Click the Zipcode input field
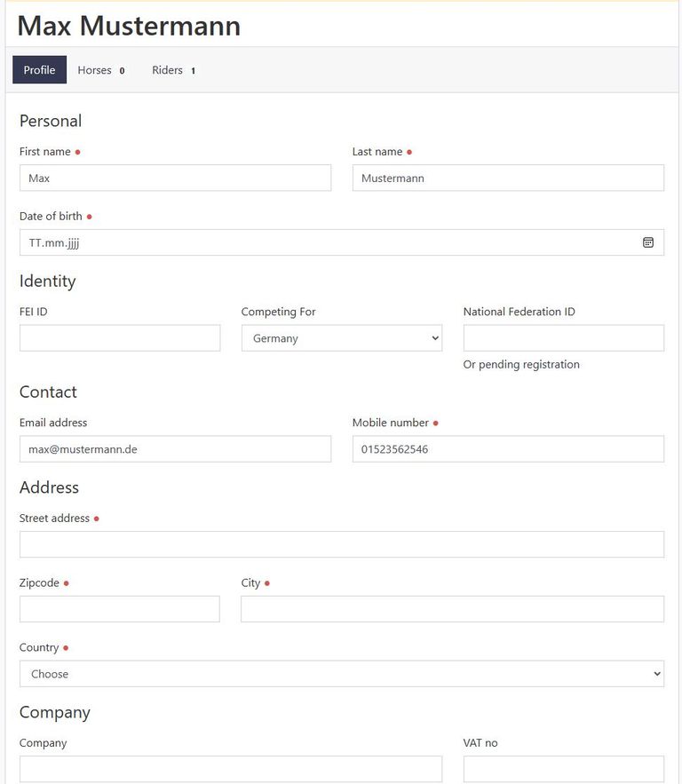This screenshot has height=784, width=682. click(x=120, y=609)
